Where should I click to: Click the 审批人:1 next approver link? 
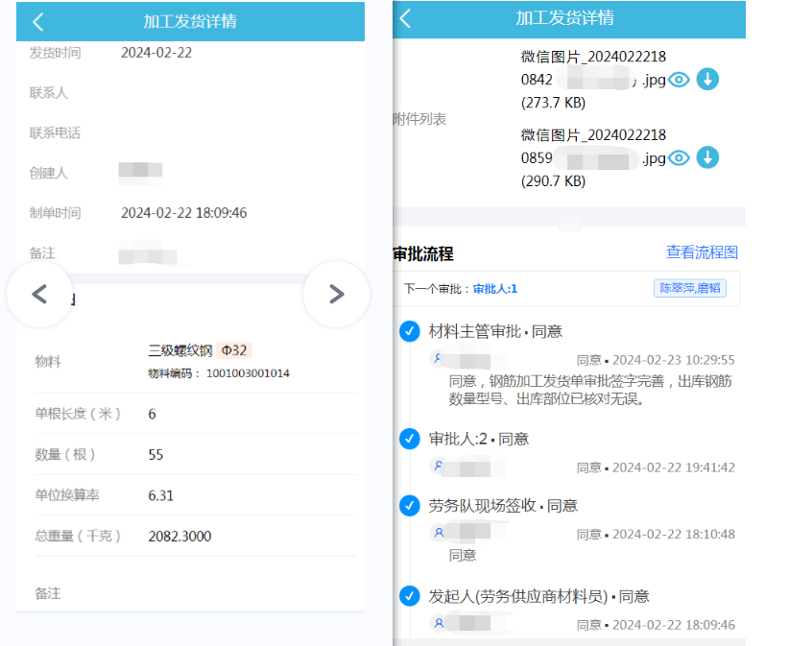[495, 288]
